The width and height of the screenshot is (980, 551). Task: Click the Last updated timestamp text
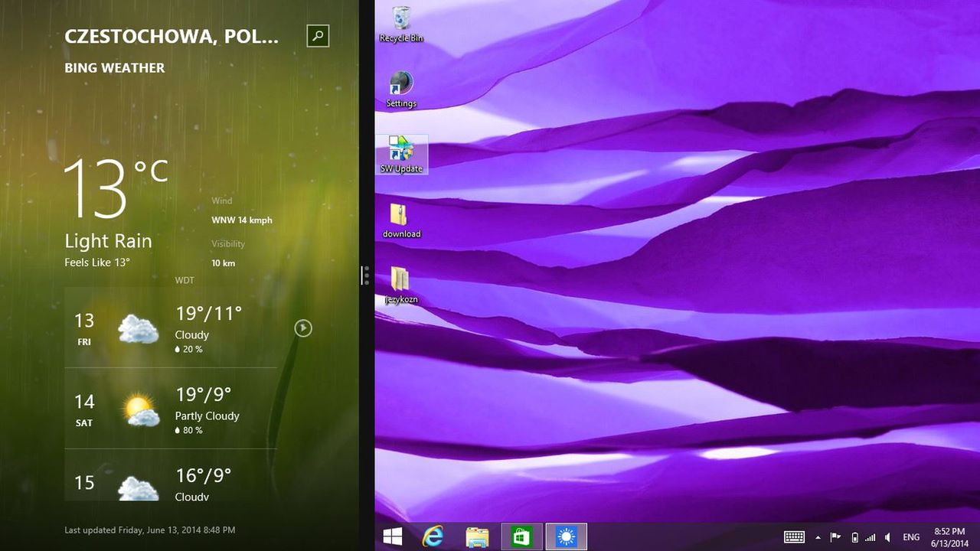150,530
